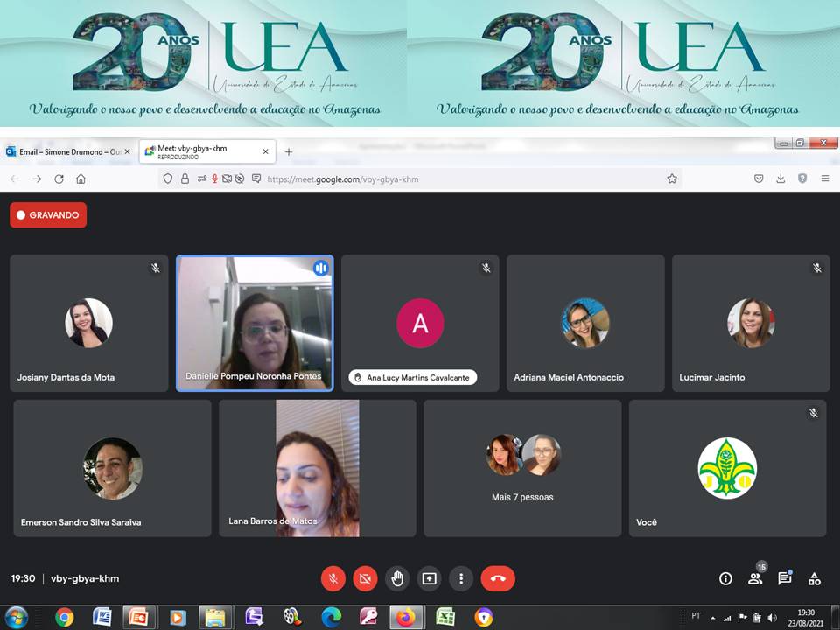Select the Você self-view tile

[x=727, y=468]
